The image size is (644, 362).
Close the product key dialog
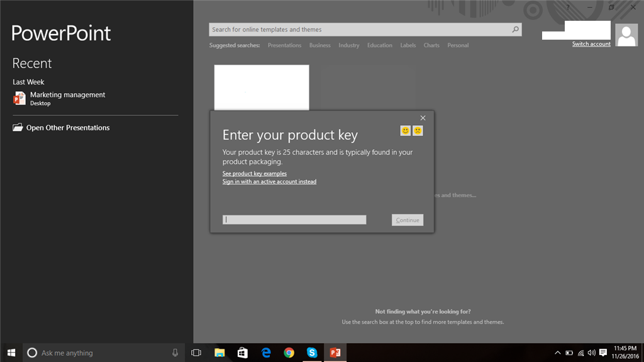423,118
